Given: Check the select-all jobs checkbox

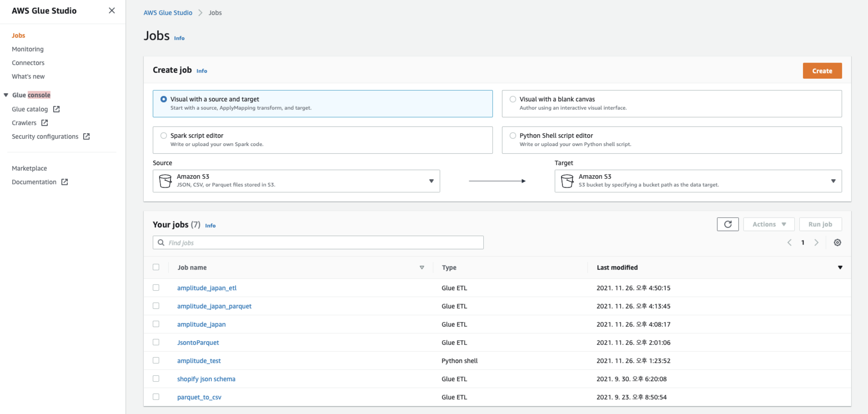Looking at the screenshot, I should click(156, 267).
